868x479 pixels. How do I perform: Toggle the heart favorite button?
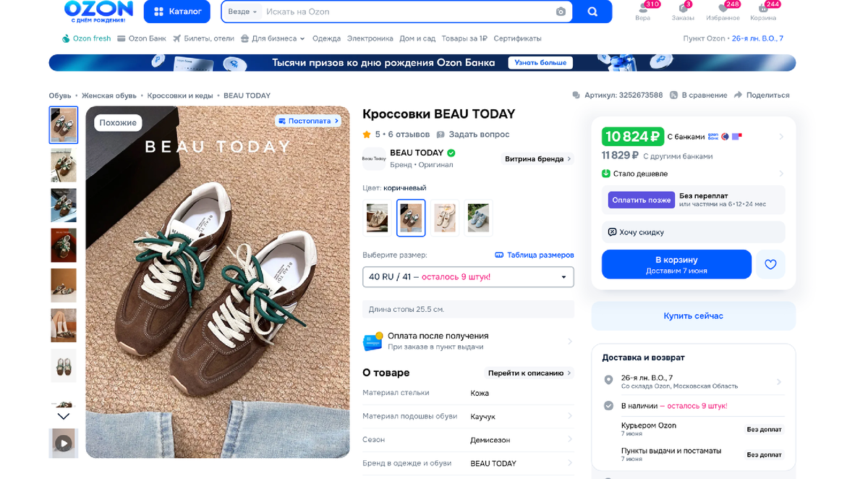[770, 265]
